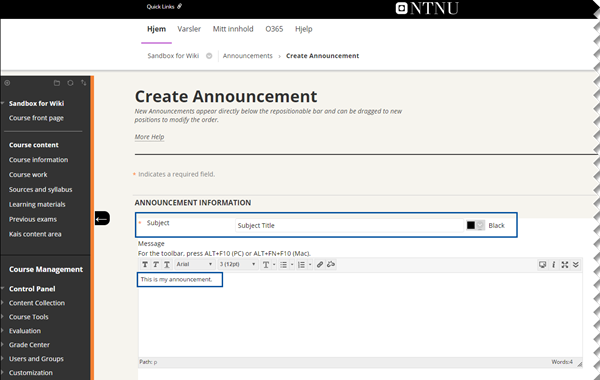Open the subject color picker dropdown arrow

[x=480, y=225]
